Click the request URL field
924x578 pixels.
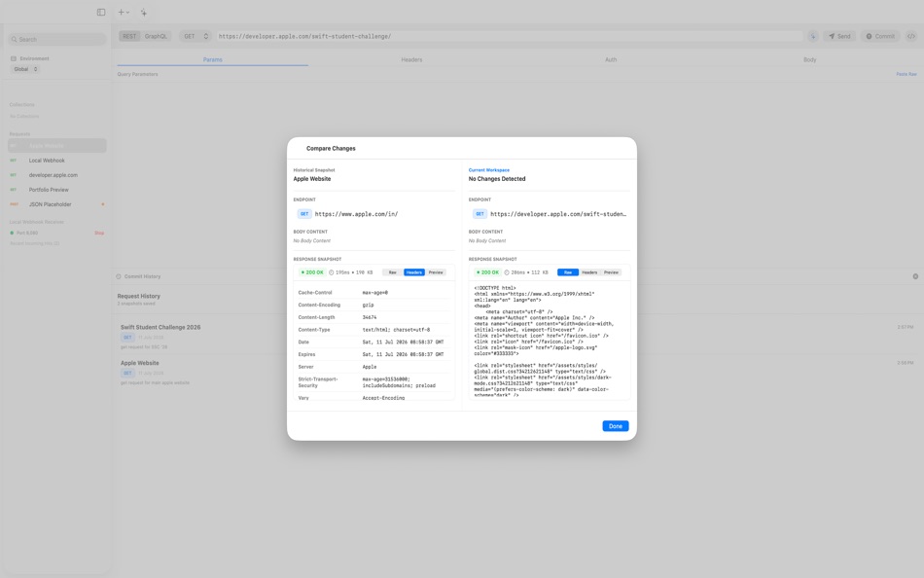pos(509,36)
